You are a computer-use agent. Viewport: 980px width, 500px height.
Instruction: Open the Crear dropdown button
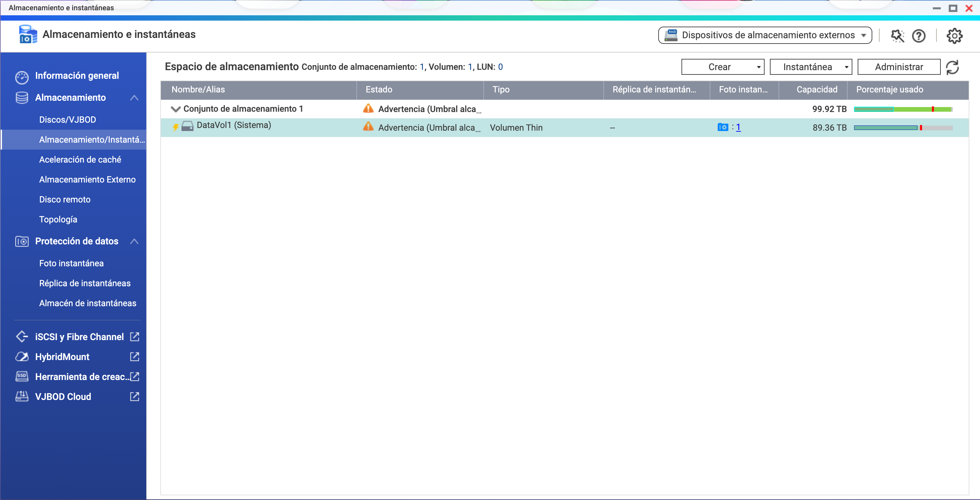(722, 67)
